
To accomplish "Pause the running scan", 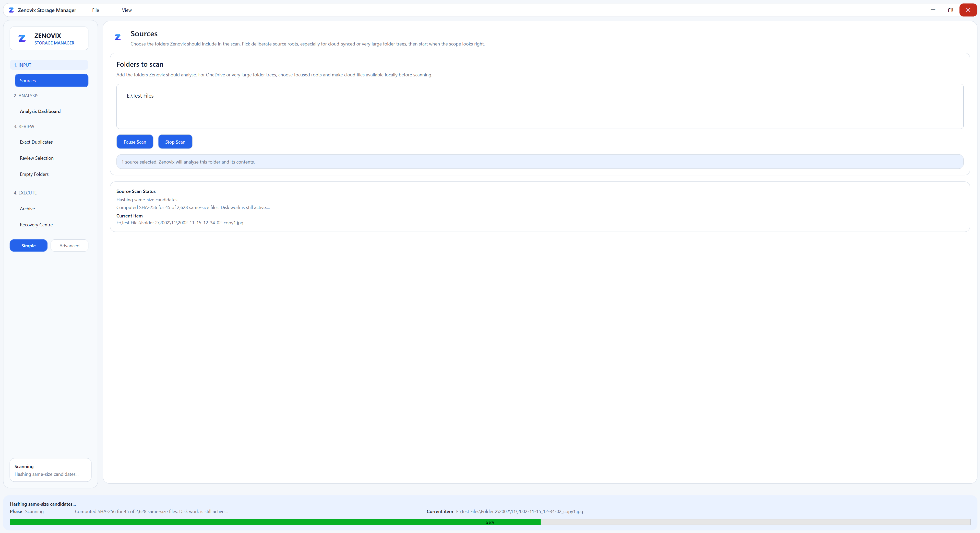I will tap(135, 142).
